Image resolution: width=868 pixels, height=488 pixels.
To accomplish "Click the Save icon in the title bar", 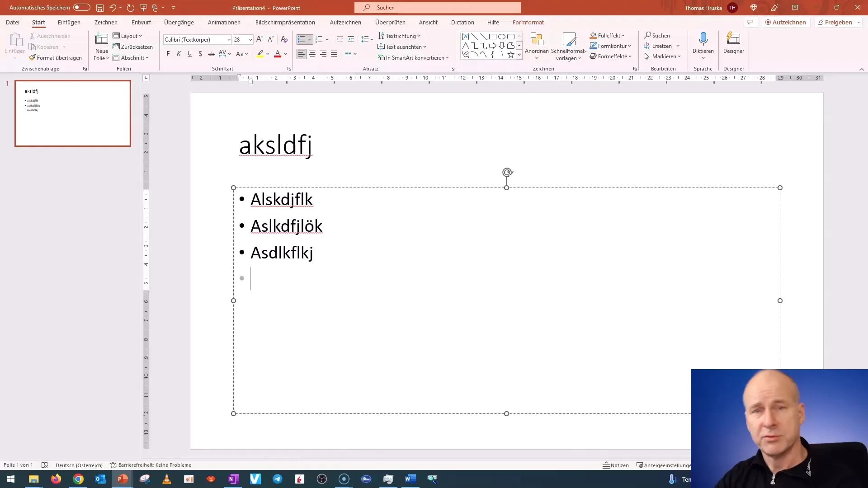I will pos(100,8).
